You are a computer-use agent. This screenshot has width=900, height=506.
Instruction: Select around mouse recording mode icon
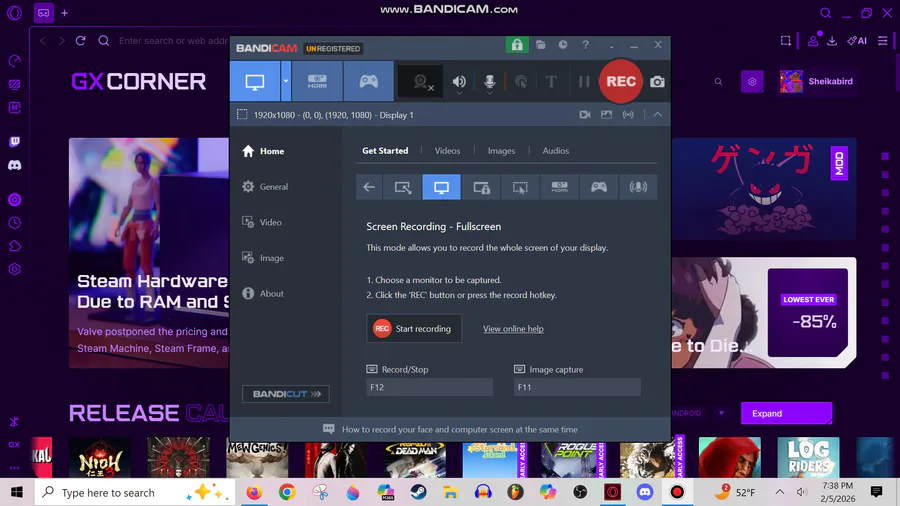pyautogui.click(x=520, y=187)
